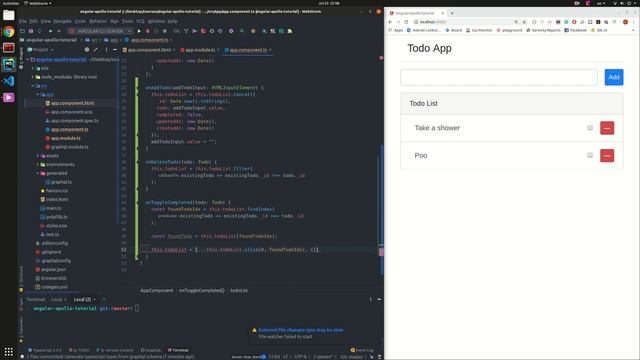The height and width of the screenshot is (360, 640).
Task: Delete the 'Poo' todo item
Action: click(607, 156)
